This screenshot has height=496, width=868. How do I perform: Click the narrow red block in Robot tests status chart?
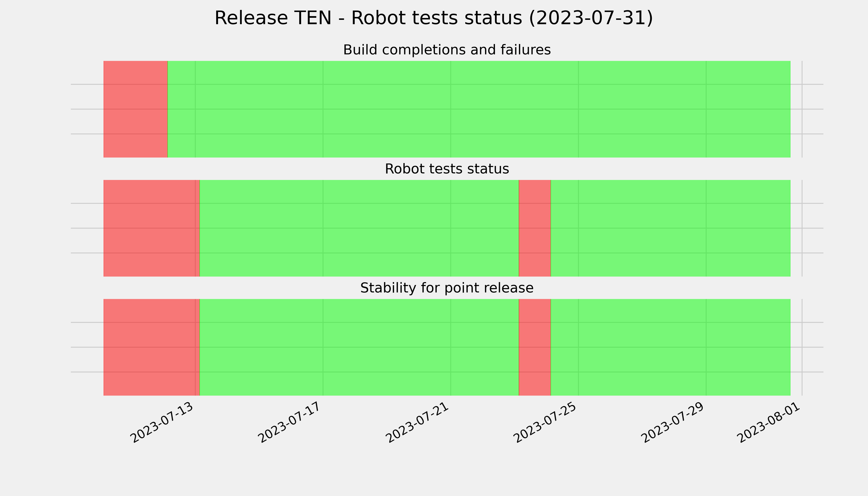(535, 228)
